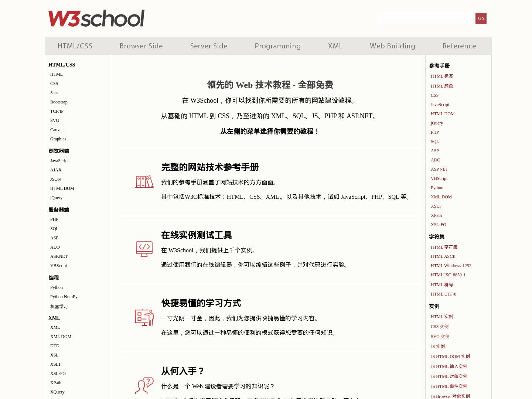Open VBScript tutorial in left sidebar
This screenshot has height=399, width=532.
[59, 266]
